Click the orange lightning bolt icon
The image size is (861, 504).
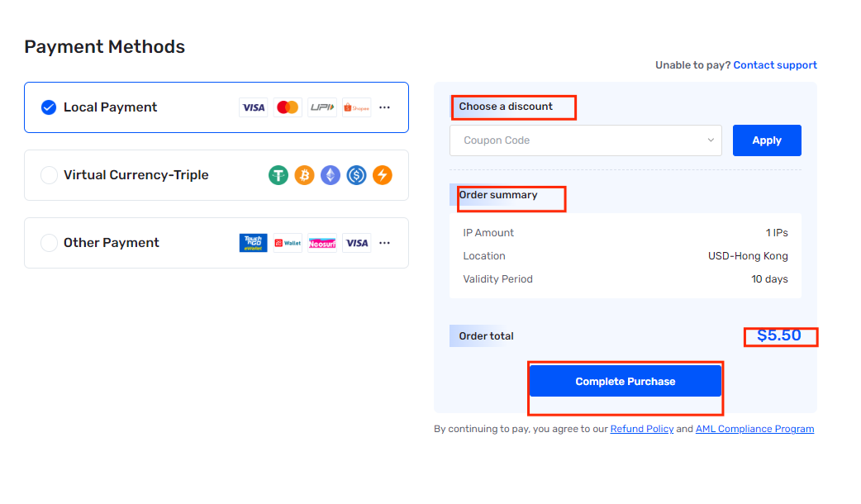[x=383, y=175]
